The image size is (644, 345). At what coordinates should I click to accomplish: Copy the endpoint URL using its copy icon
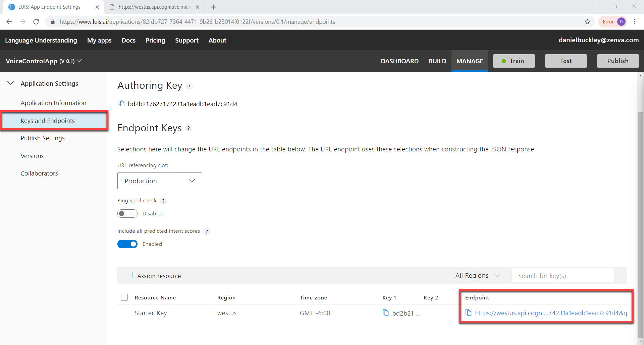(x=468, y=313)
